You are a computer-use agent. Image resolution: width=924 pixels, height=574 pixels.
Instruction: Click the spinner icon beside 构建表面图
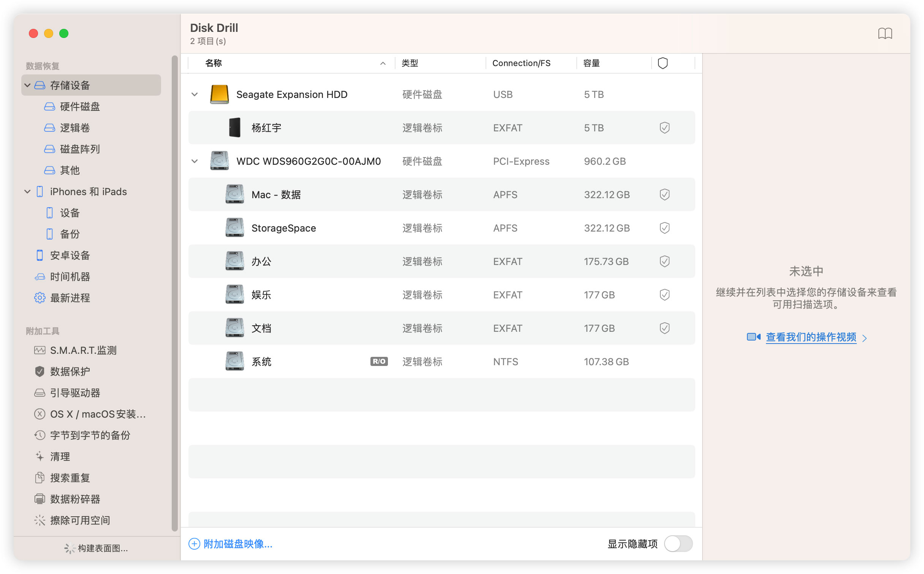(x=70, y=548)
